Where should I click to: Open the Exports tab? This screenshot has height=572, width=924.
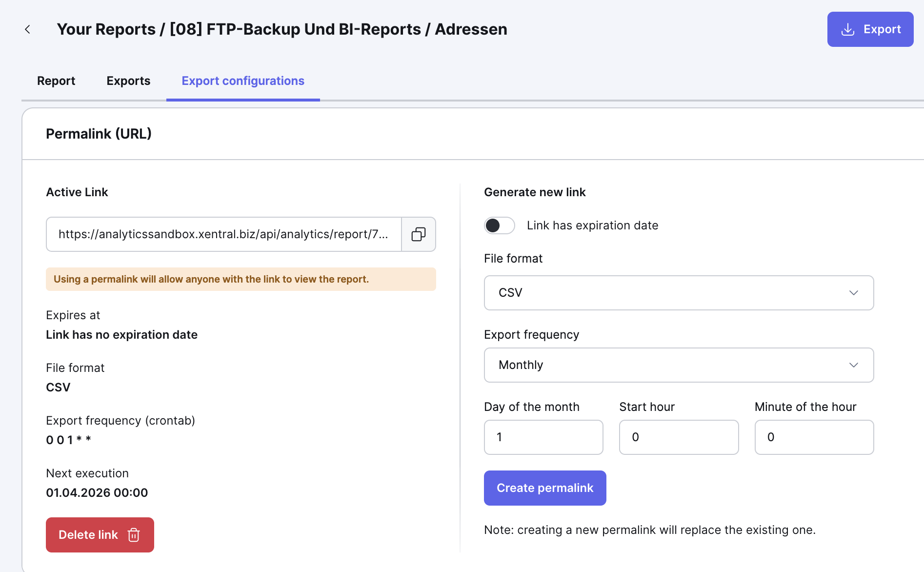pyautogui.click(x=128, y=81)
